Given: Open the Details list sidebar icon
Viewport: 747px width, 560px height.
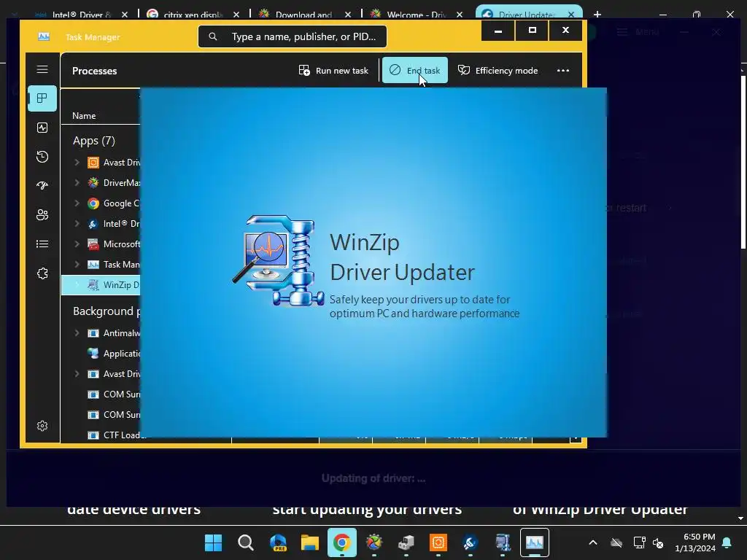Looking at the screenshot, I should point(42,244).
